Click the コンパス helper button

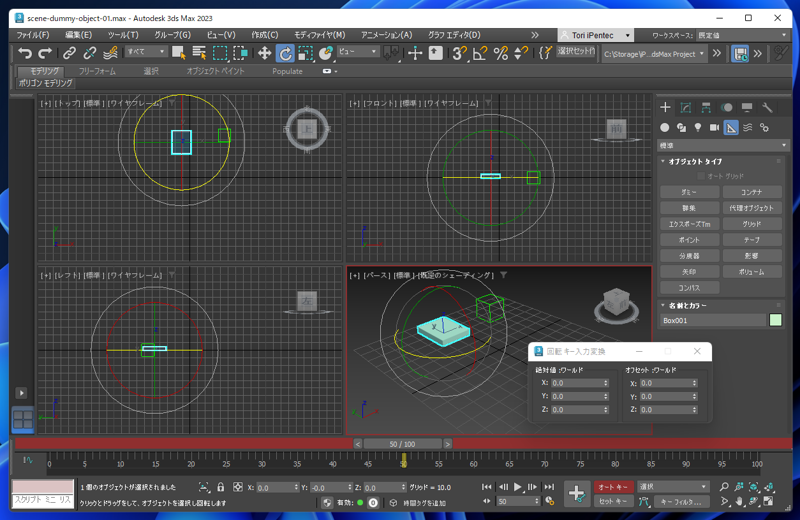689,288
